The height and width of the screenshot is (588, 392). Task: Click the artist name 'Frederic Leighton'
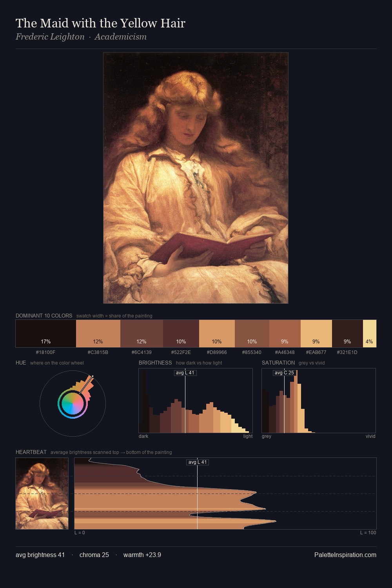(50, 37)
